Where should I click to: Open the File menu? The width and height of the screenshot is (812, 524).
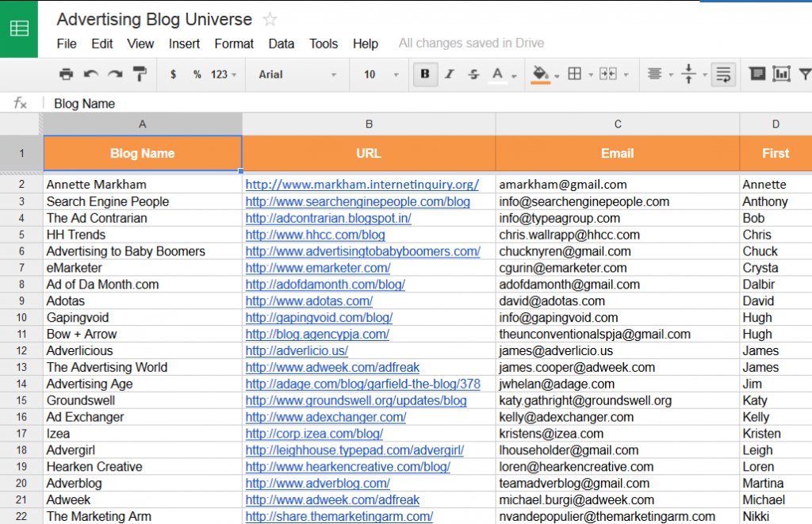point(67,44)
